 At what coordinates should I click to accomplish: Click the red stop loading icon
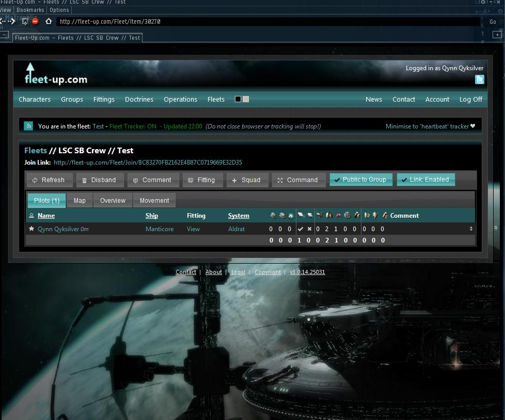click(x=36, y=21)
